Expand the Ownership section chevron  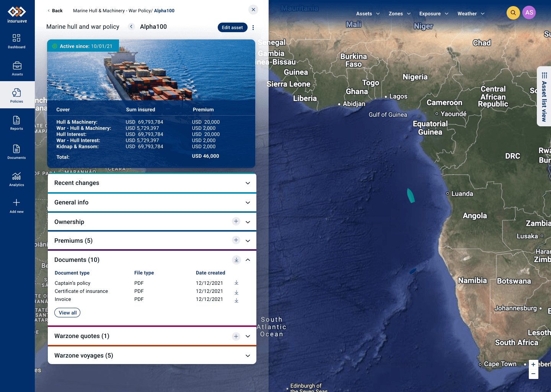pyautogui.click(x=248, y=222)
